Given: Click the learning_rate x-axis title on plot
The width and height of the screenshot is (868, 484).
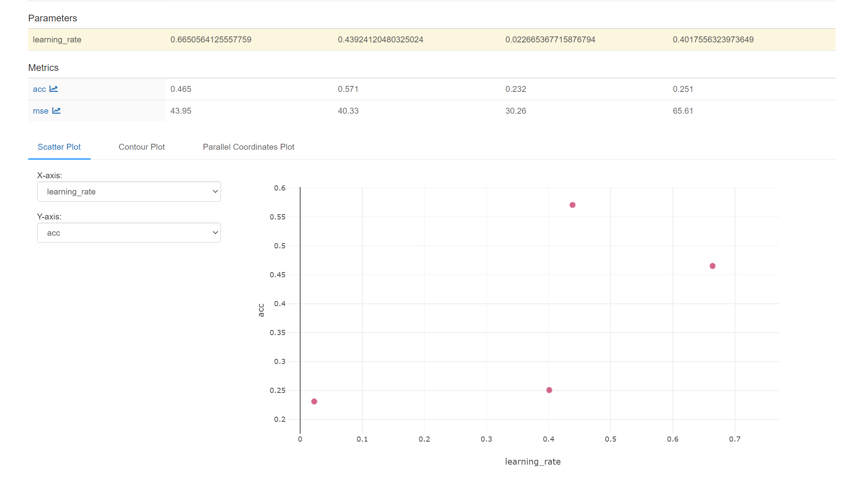Looking at the screenshot, I should pyautogui.click(x=533, y=462).
